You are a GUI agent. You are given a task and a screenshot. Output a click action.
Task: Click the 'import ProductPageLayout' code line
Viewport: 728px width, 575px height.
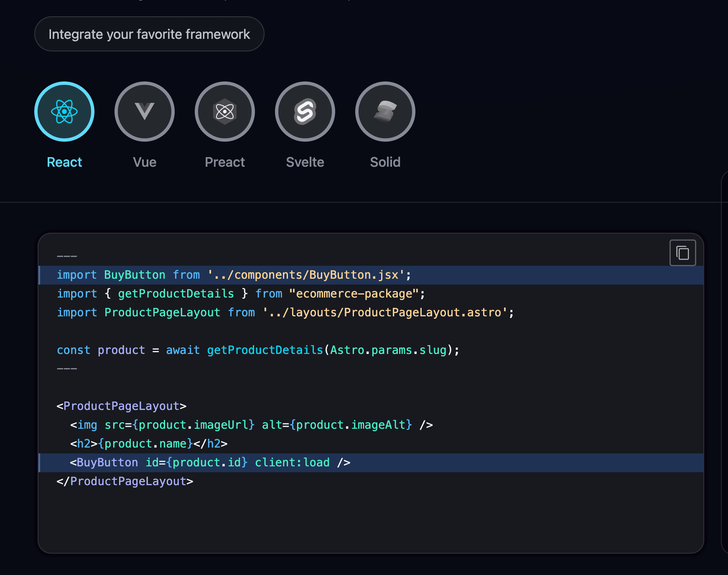pyautogui.click(x=285, y=313)
